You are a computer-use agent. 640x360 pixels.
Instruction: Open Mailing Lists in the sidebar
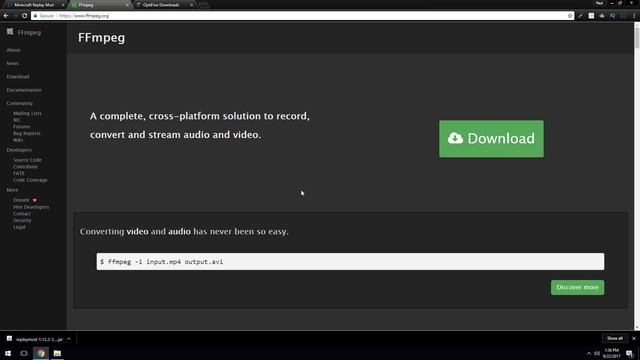click(27, 113)
